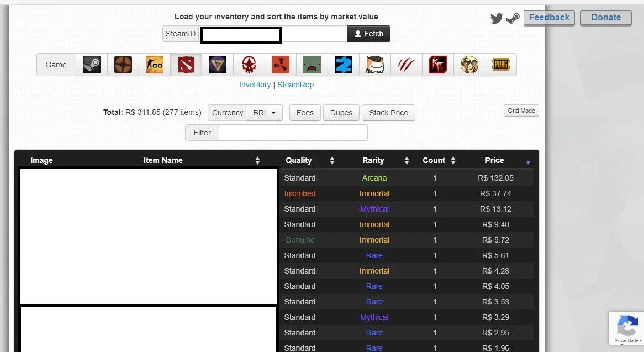Image resolution: width=644 pixels, height=352 pixels.
Task: Select the Unturned green face icon
Action: pos(312,65)
